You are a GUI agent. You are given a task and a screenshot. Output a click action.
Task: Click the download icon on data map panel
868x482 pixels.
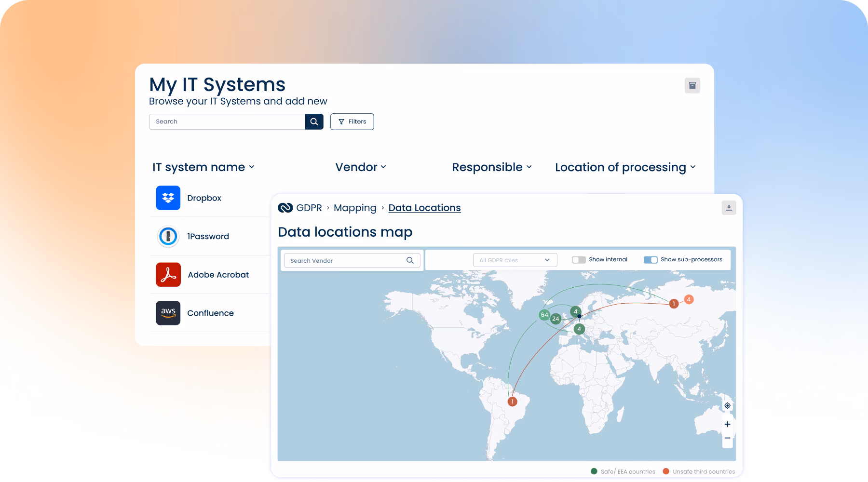[x=729, y=208]
